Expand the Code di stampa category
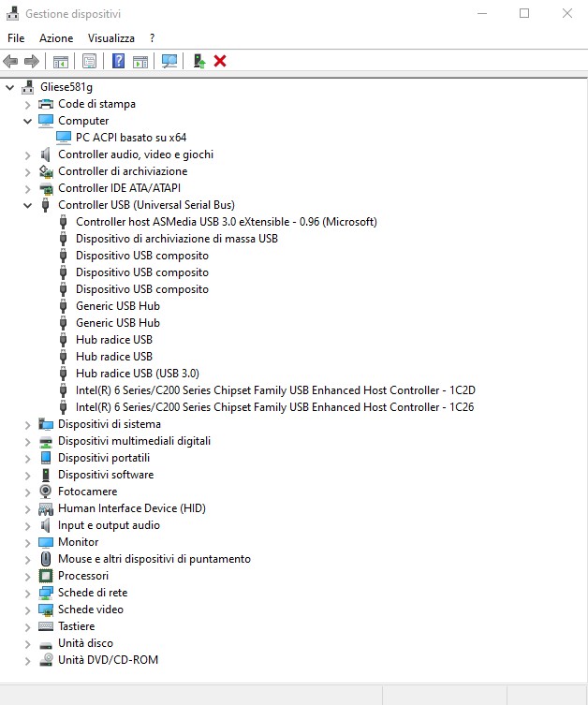This screenshot has width=588, height=705. click(28, 105)
